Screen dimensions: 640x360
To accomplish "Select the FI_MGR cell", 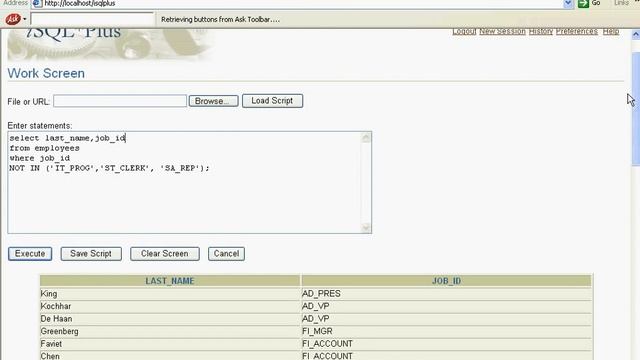I will [446, 331].
